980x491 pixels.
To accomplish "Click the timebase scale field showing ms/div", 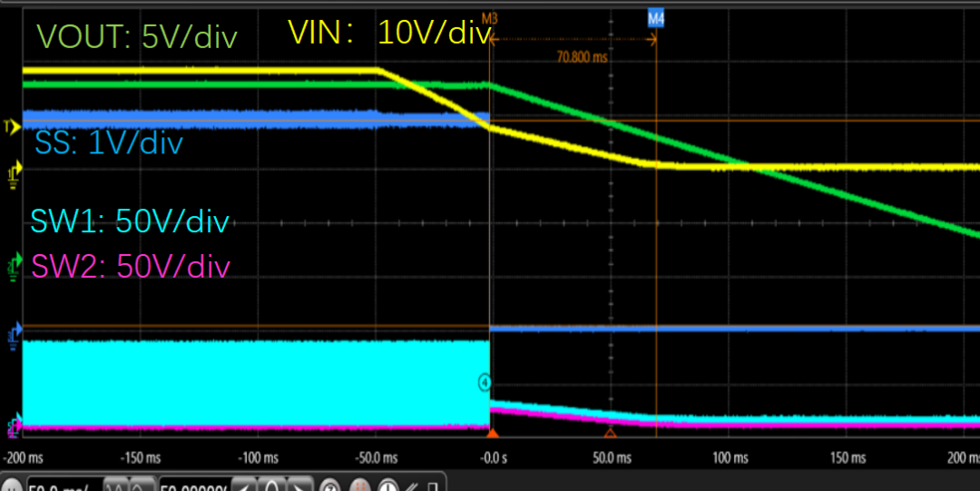I will 64,485.
